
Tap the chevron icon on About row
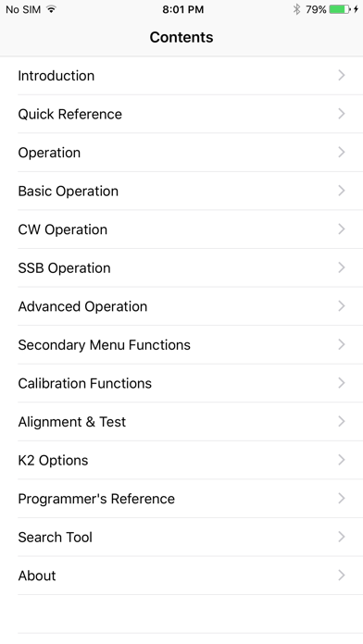tap(341, 576)
